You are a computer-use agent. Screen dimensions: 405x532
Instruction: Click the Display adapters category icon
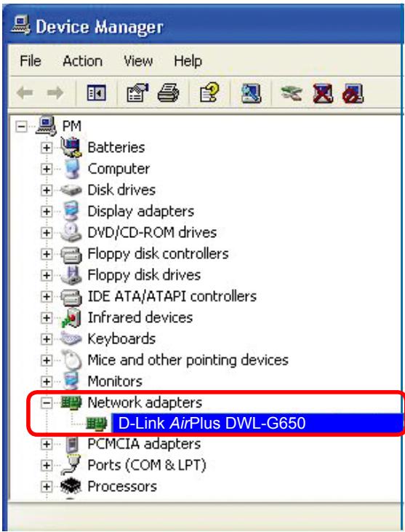[71, 211]
